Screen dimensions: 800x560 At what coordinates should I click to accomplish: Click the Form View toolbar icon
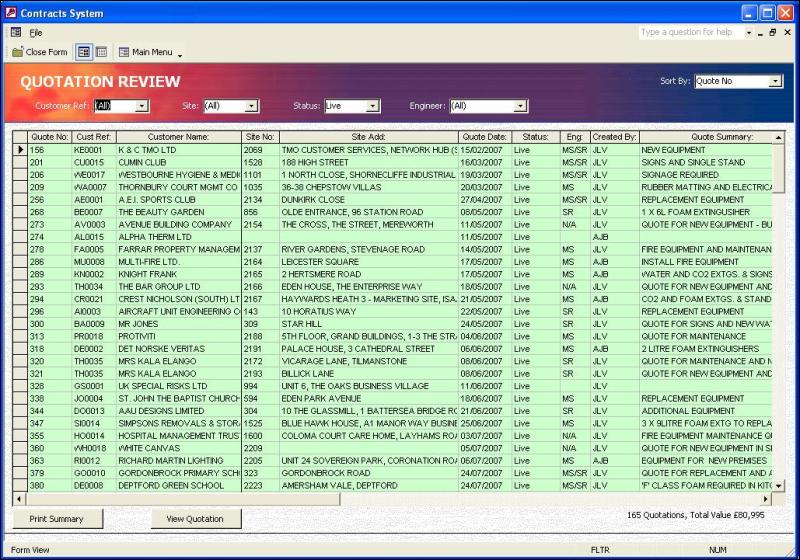(x=84, y=52)
